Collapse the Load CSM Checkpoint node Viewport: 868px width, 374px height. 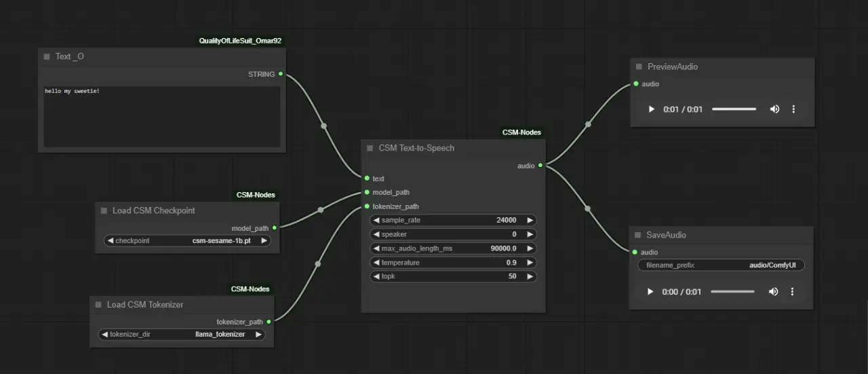[x=104, y=211]
